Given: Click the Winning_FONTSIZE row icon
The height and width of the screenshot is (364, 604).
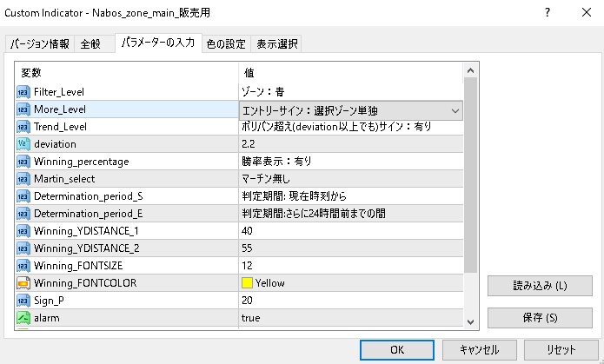Looking at the screenshot, I should pos(23,266).
